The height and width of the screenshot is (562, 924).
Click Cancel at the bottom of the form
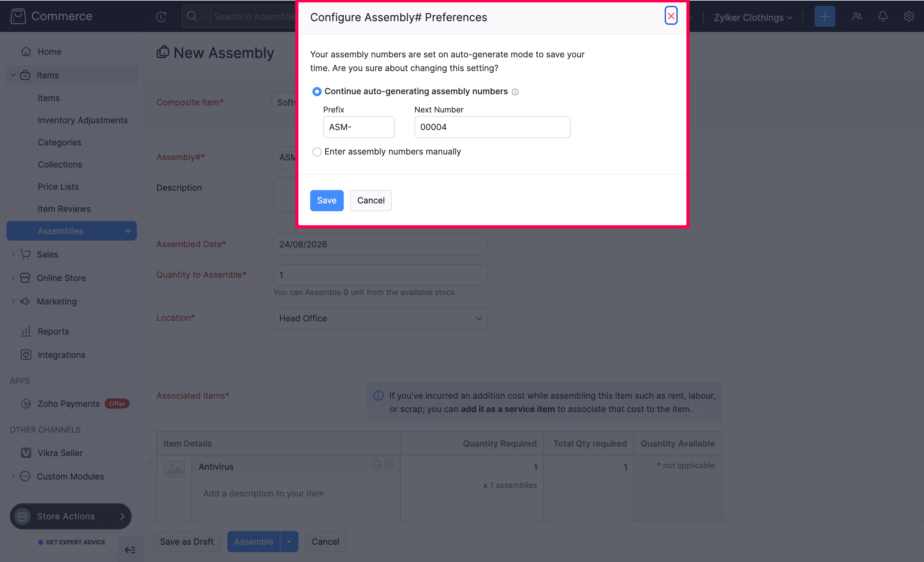[x=325, y=542]
